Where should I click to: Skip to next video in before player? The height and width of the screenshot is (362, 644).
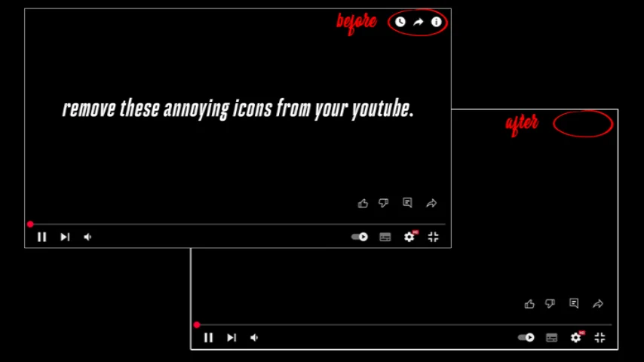click(65, 237)
